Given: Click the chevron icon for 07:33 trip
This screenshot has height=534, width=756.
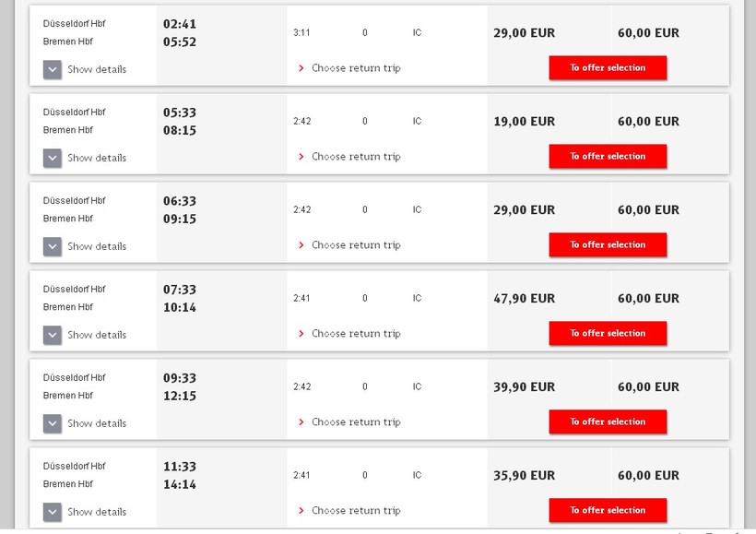Looking at the screenshot, I should point(53,335).
